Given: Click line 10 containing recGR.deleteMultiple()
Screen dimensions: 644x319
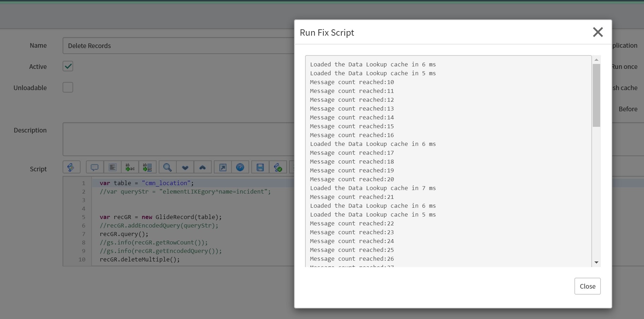Looking at the screenshot, I should [x=140, y=259].
